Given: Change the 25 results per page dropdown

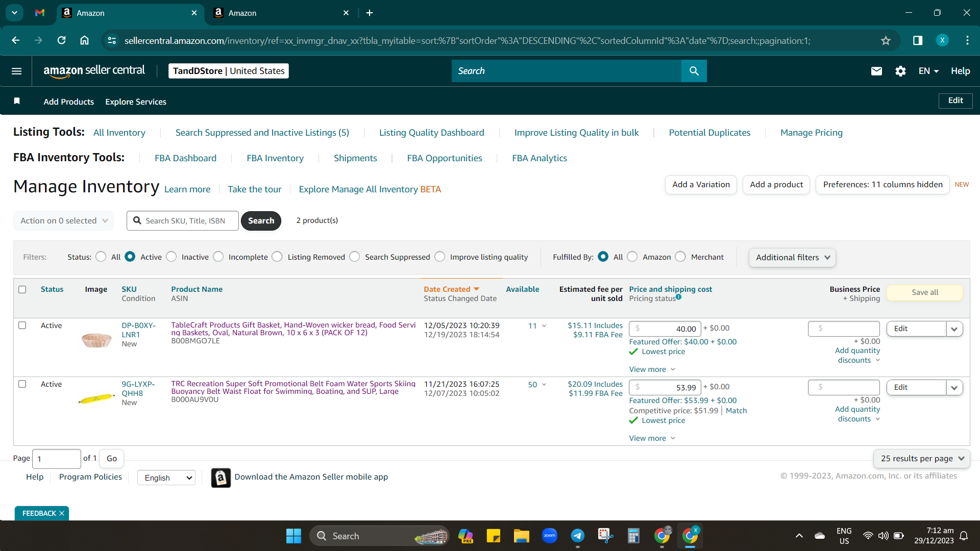Looking at the screenshot, I should click(922, 458).
